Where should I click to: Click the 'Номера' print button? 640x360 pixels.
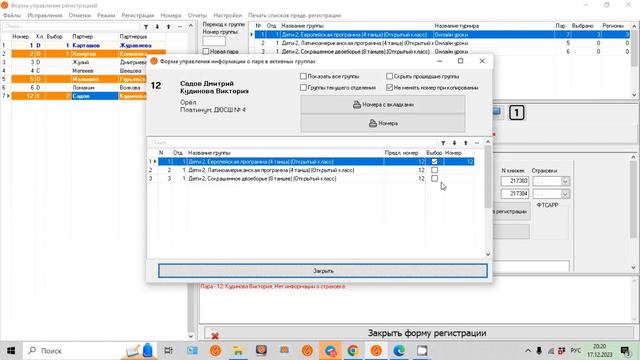tap(383, 123)
